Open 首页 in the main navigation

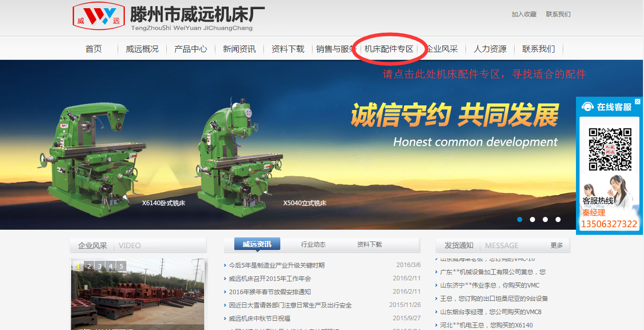click(x=94, y=49)
